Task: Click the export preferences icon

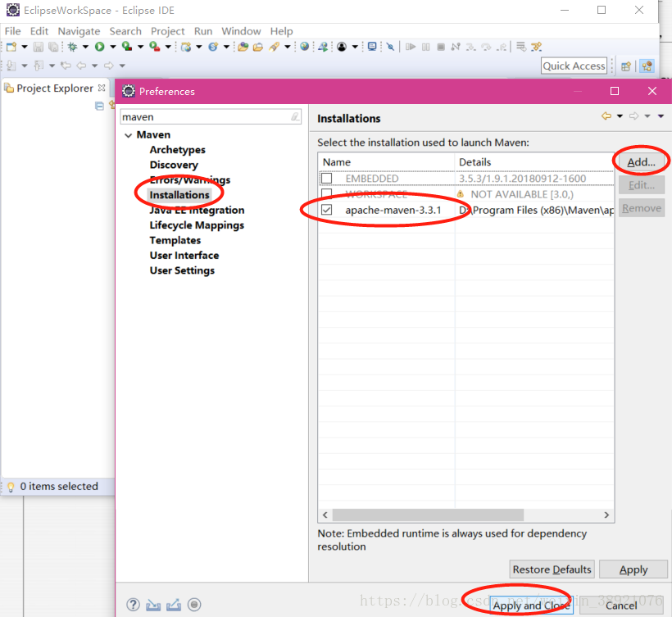Action: [x=174, y=605]
